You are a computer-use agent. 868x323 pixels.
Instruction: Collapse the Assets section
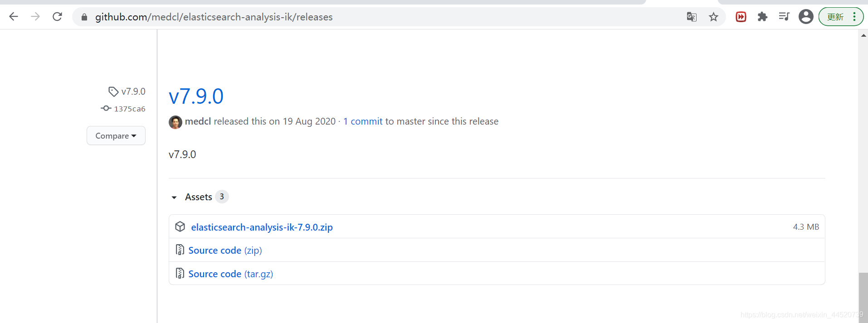pos(174,197)
